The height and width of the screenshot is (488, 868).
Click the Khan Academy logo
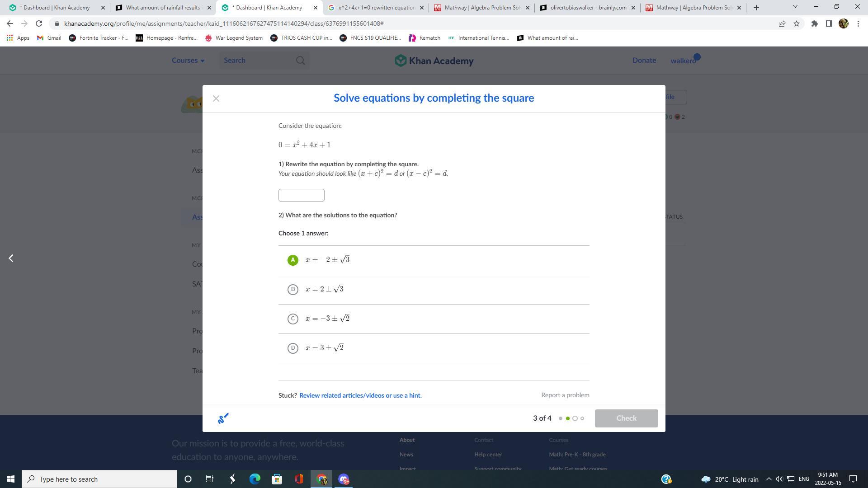434,61
